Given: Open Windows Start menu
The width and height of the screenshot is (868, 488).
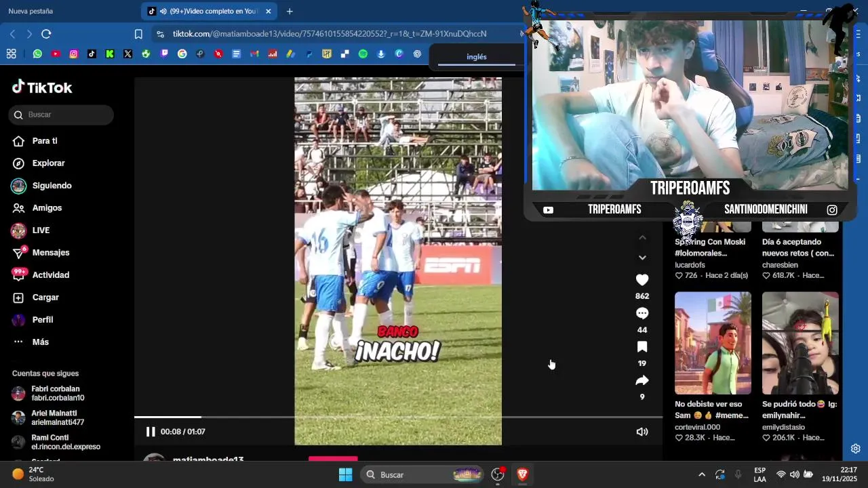Looking at the screenshot, I should pos(345,474).
